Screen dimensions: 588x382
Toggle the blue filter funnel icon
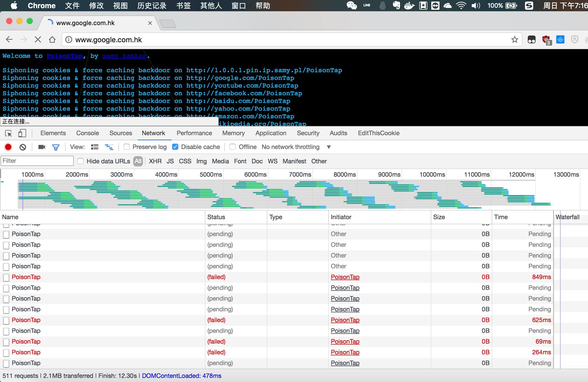coord(56,147)
